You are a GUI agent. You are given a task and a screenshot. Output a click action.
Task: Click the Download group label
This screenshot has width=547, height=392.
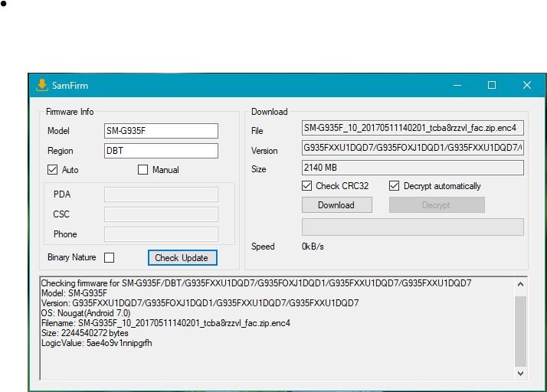coord(270,112)
